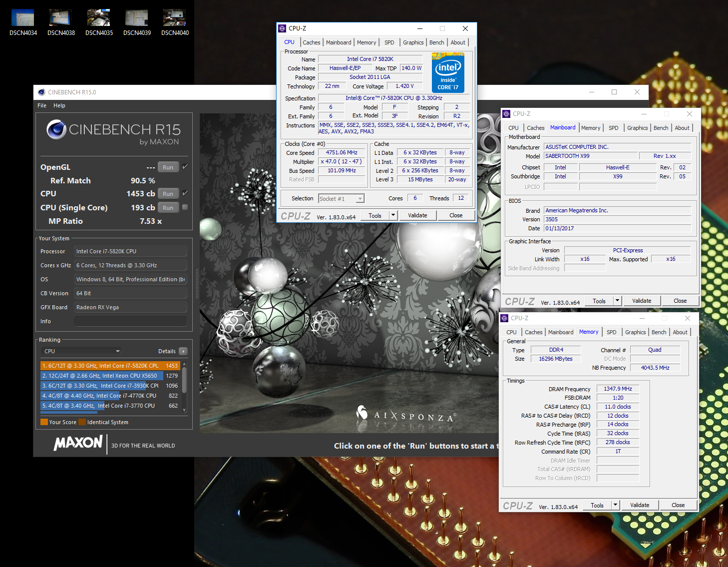This screenshot has height=567, width=728.
Task: Click the Cinebench panel splitter handle
Action: tap(197, 283)
